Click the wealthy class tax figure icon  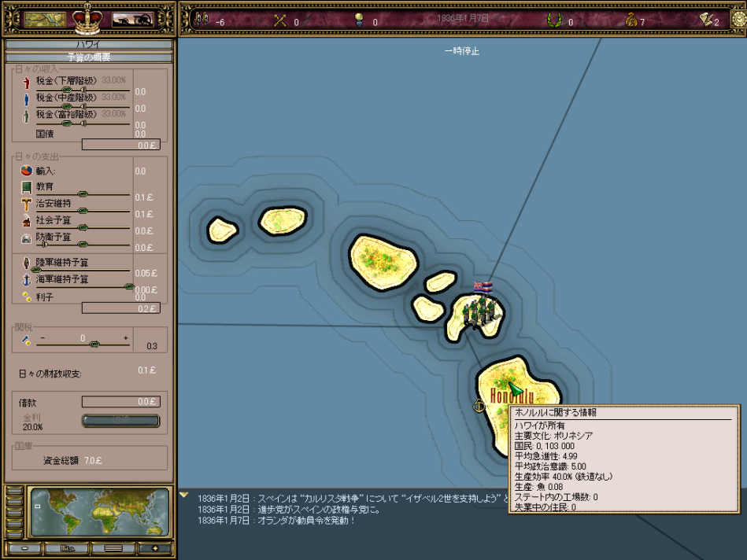click(x=26, y=116)
